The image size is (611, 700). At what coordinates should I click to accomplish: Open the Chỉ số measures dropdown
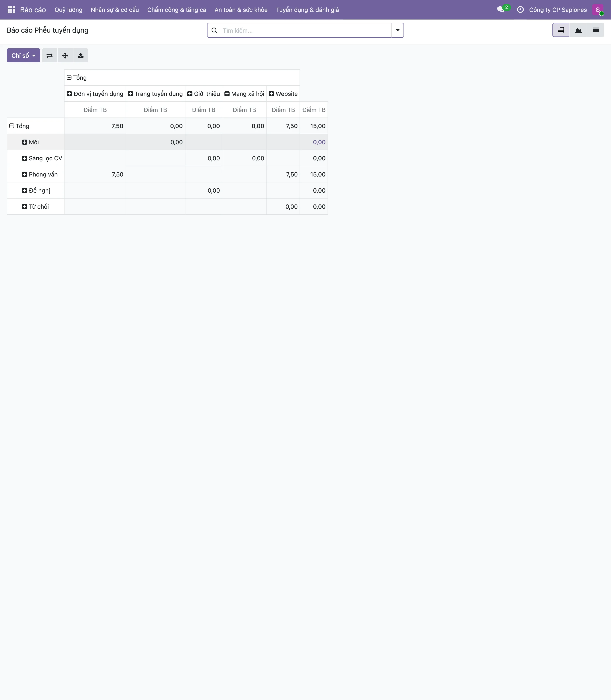(x=24, y=56)
